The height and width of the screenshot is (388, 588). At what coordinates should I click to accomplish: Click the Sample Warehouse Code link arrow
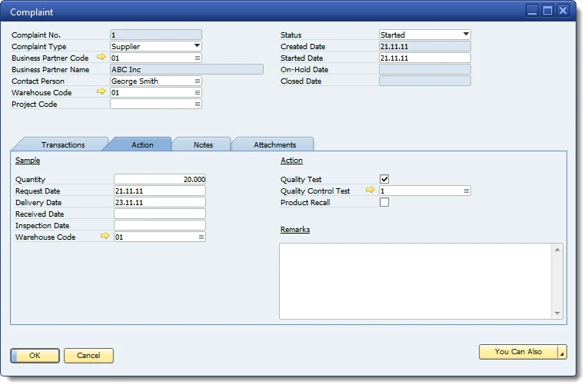[105, 236]
